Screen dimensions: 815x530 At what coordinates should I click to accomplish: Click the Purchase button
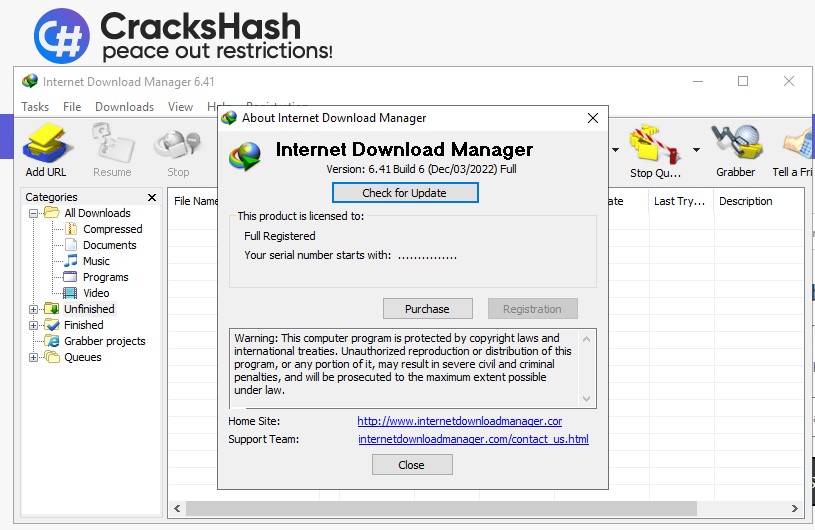tap(428, 309)
